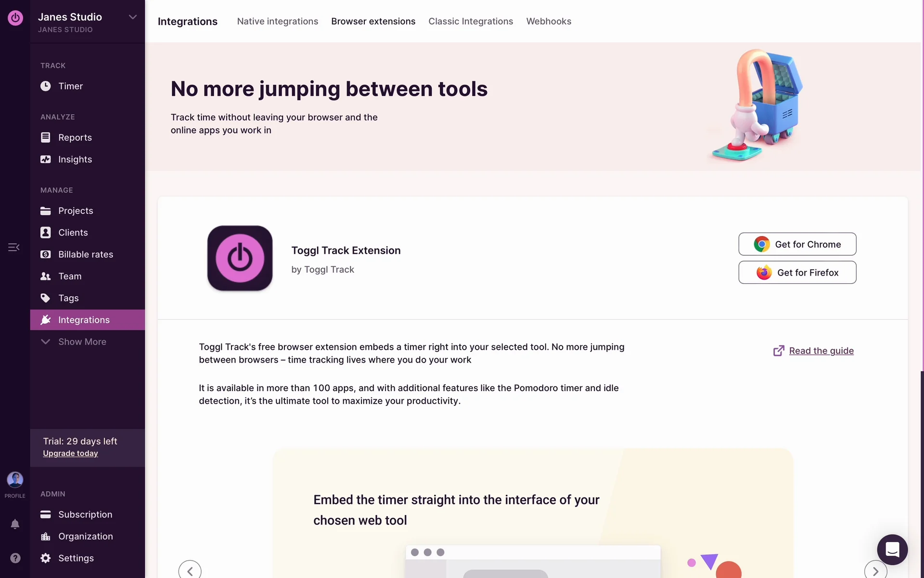924x578 pixels.
Task: Click Get for Chrome button
Action: tap(797, 244)
